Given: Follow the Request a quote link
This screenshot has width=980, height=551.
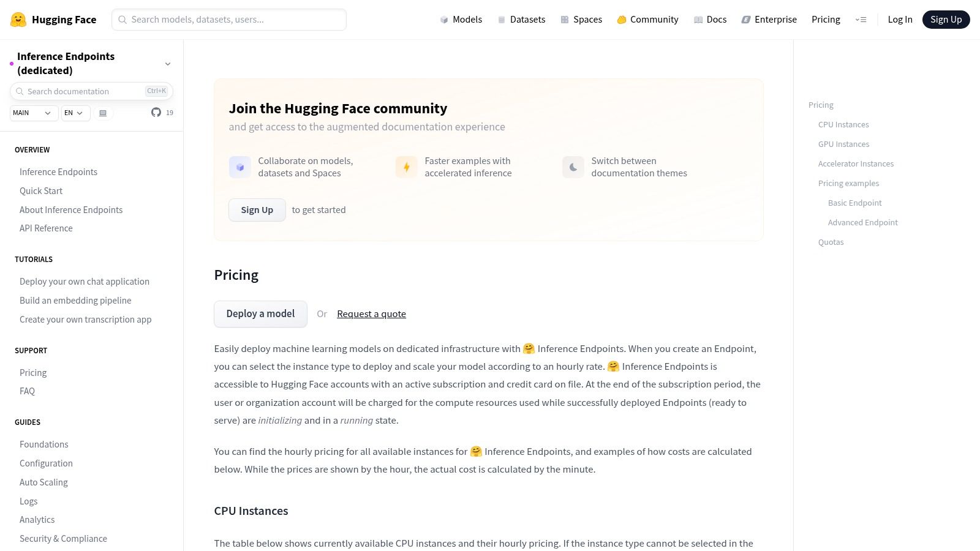Looking at the screenshot, I should (371, 314).
